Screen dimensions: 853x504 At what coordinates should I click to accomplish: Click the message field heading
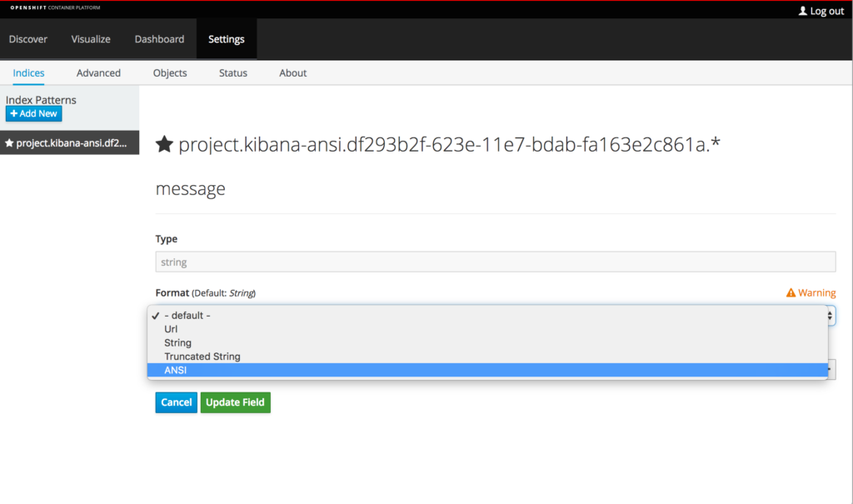pos(191,188)
